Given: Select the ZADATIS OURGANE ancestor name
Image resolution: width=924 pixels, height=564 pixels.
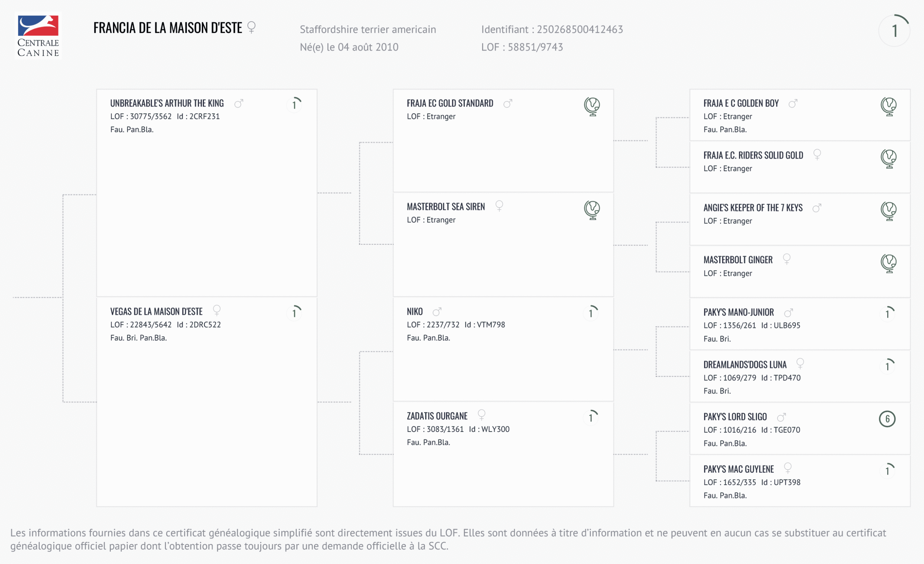Looking at the screenshot, I should 437,416.
